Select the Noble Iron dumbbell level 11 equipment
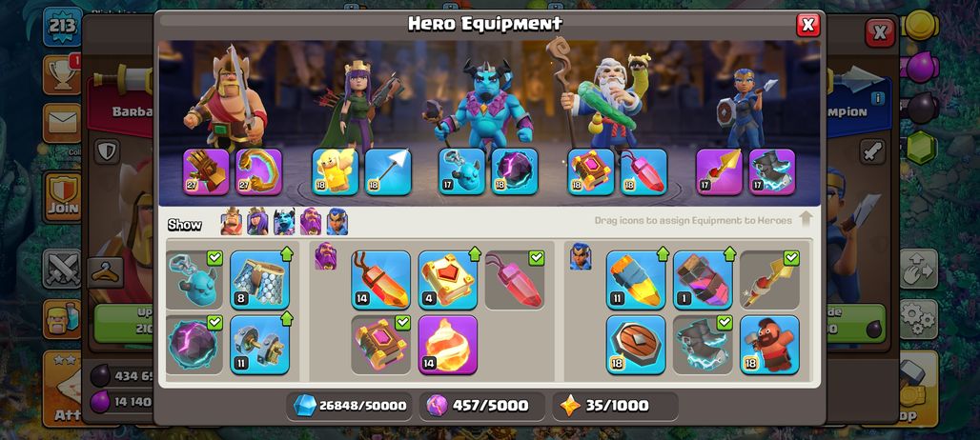 tap(259, 345)
